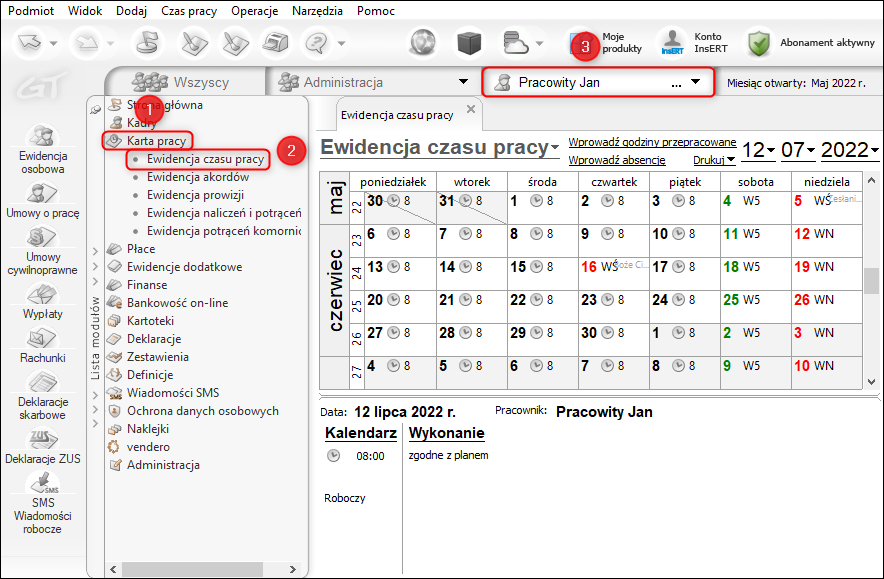Click the black cube toolbar icon
Viewport: 884px width, 579px height.
tap(469, 42)
